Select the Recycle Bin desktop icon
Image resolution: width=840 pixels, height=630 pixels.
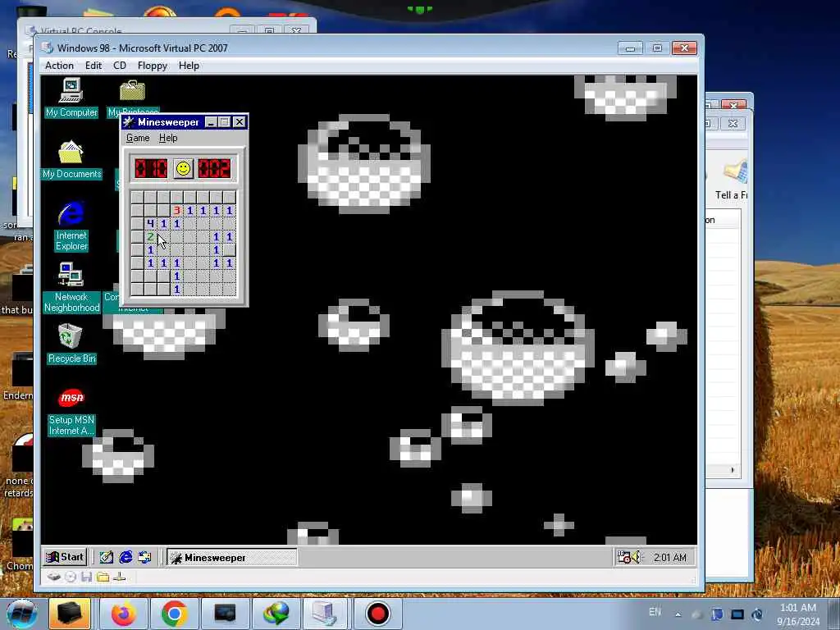coord(71,344)
